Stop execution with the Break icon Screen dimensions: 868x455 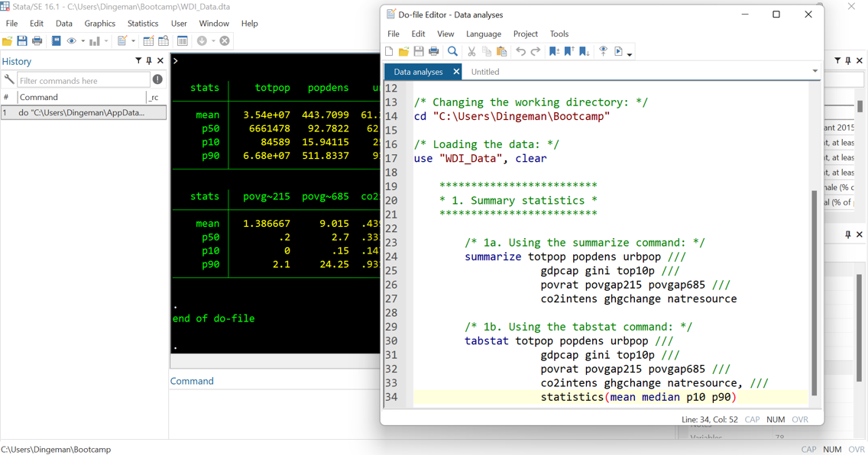click(224, 41)
